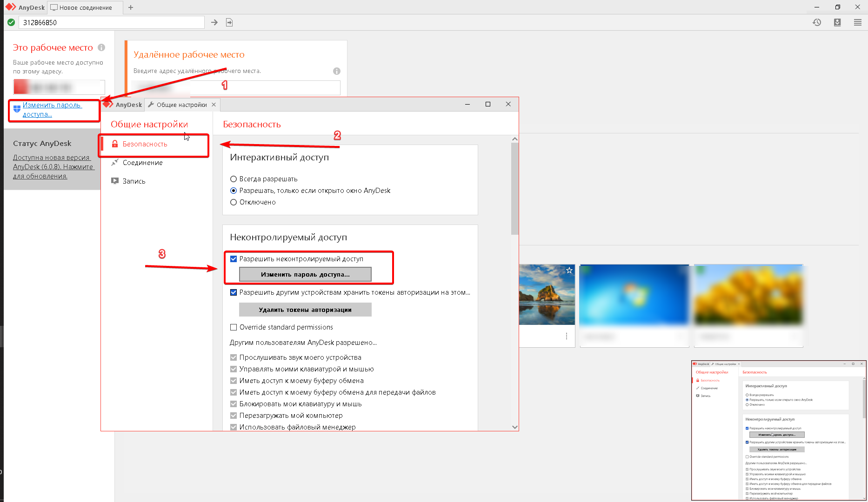Click the plug icon next to Соединение

115,163
